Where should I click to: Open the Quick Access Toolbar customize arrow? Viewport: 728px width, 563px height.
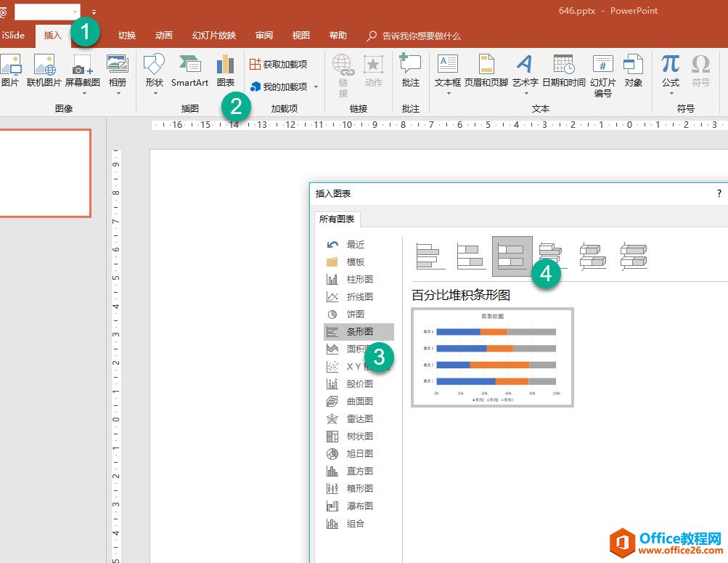pyautogui.click(x=94, y=12)
